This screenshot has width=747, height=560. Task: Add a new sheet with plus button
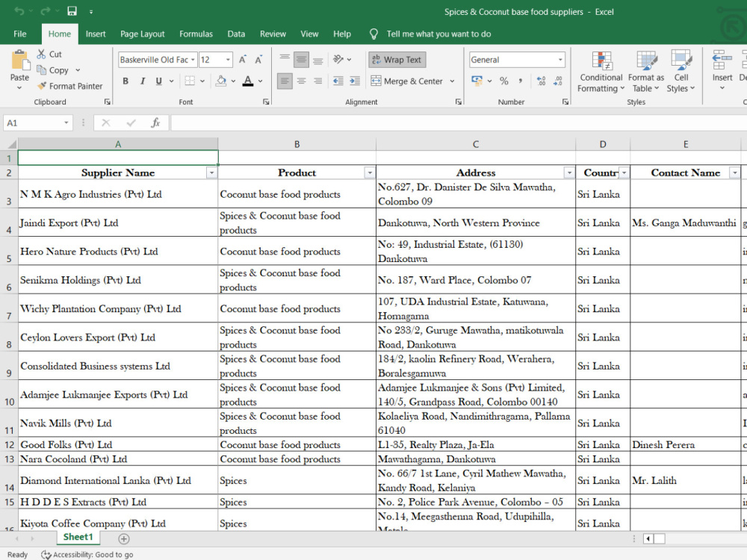[124, 538]
